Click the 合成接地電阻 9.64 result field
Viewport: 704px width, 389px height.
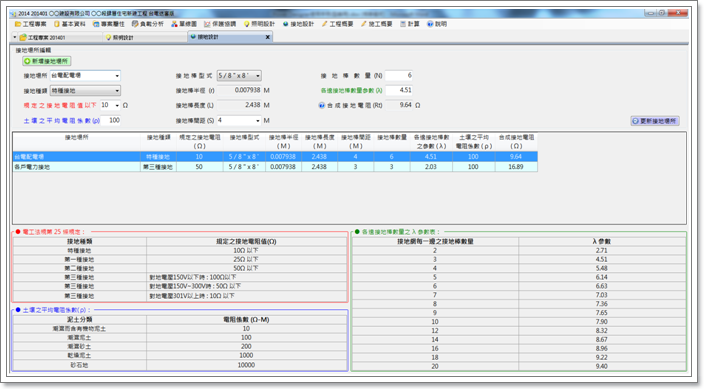coord(399,105)
